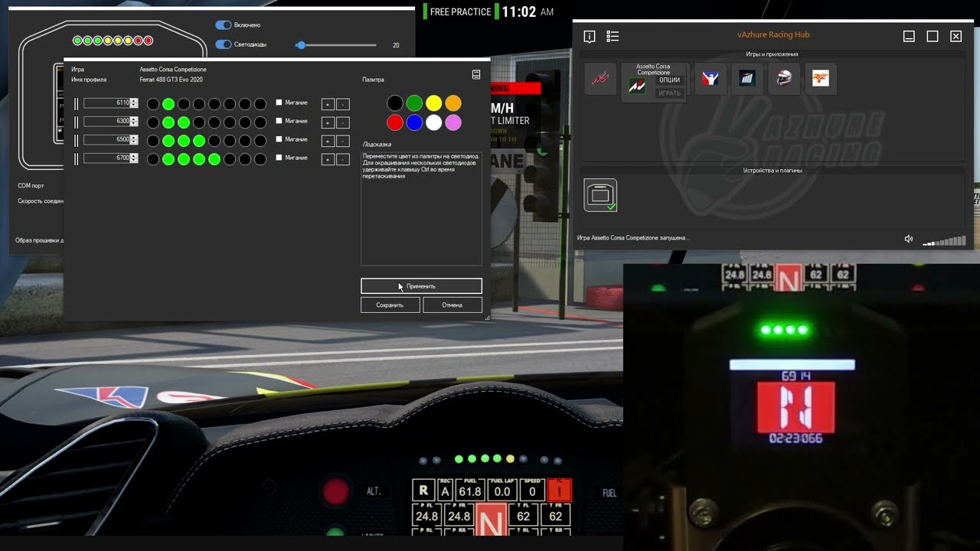Enable 'Мигание' checkbox on the 6700 row
The width and height of the screenshot is (980, 551).
pyautogui.click(x=279, y=158)
